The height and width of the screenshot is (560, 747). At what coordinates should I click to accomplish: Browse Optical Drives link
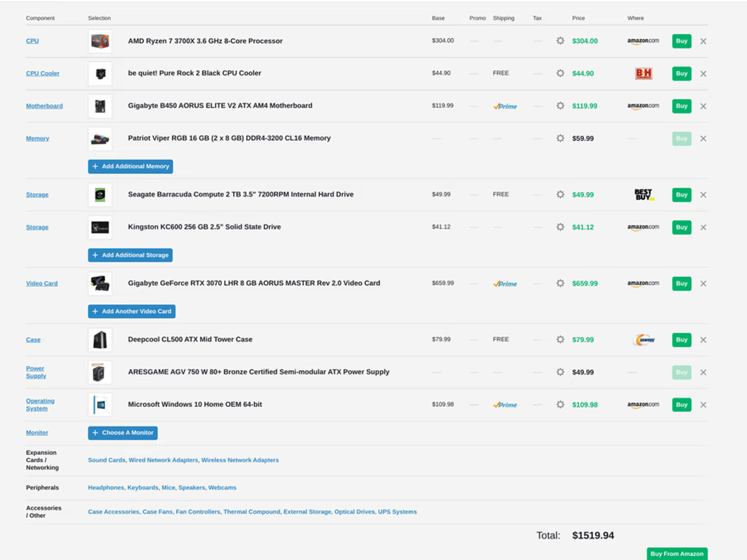[x=355, y=512]
